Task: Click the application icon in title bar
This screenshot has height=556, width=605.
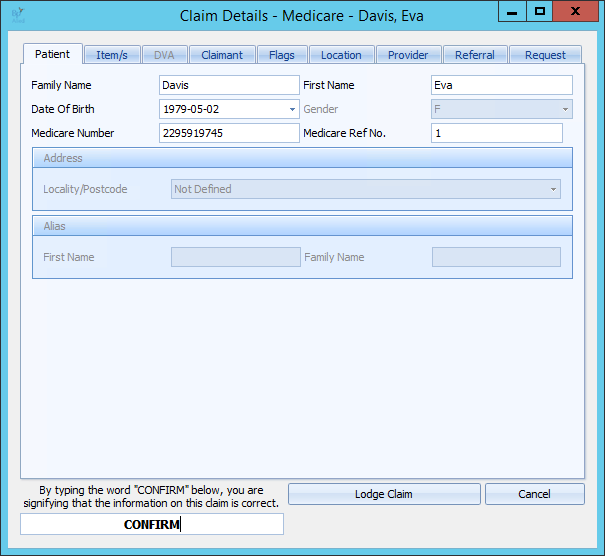Action: pyautogui.click(x=18, y=15)
